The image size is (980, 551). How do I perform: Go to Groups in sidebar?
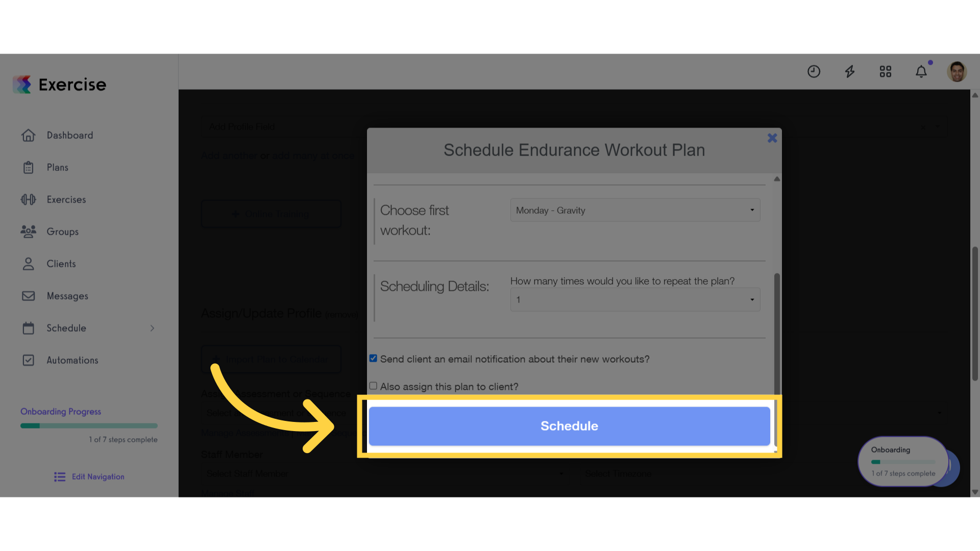[62, 232]
